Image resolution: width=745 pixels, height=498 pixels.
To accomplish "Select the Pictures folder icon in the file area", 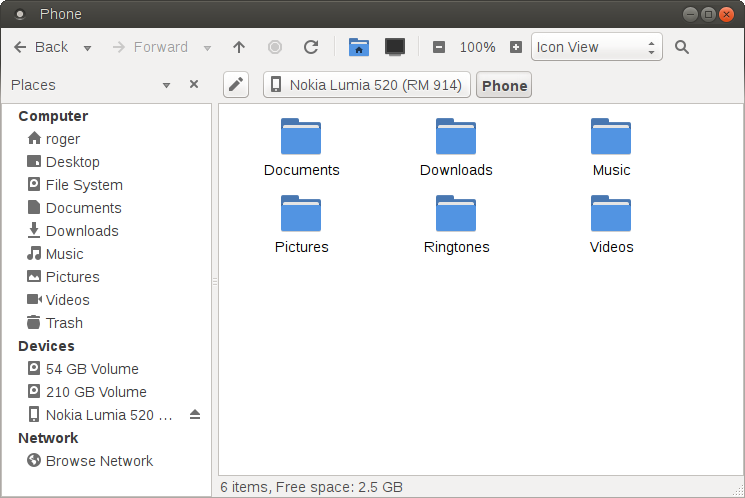I will pos(301,214).
